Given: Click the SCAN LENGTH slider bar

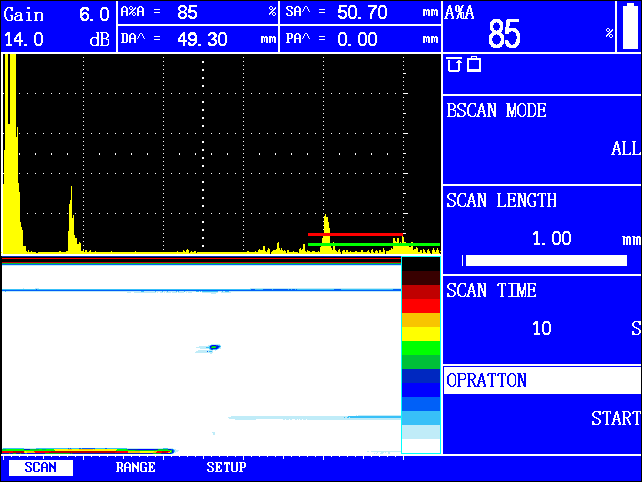Looking at the screenshot, I should pyautogui.click(x=545, y=260).
